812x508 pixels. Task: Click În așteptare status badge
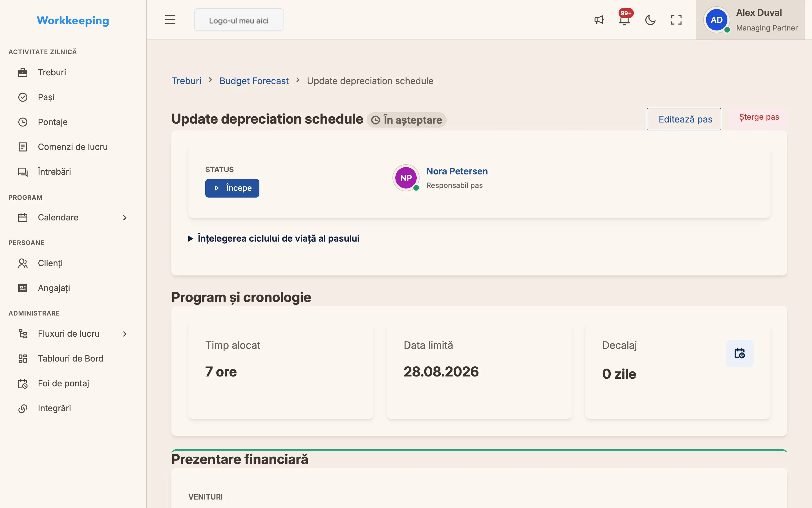[x=406, y=120]
